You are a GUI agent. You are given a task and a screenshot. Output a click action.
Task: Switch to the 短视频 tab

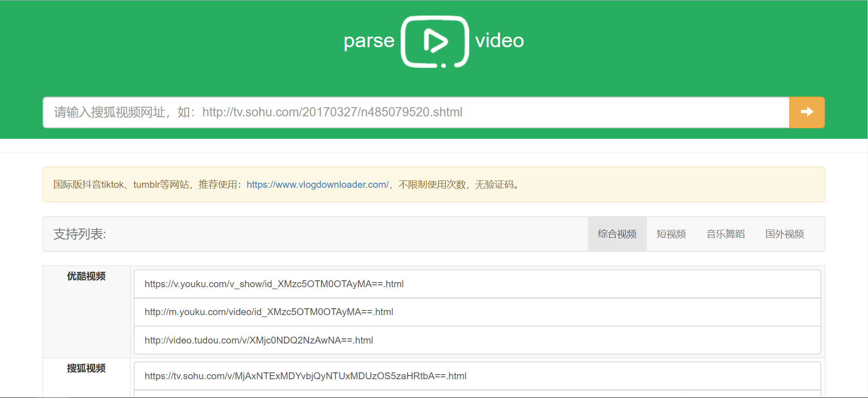tap(671, 234)
